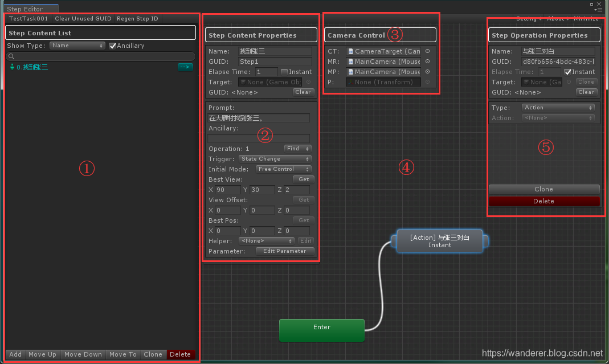The height and width of the screenshot is (364, 609).
Task: Open object picker for MR MainCamera field
Action: [428, 62]
